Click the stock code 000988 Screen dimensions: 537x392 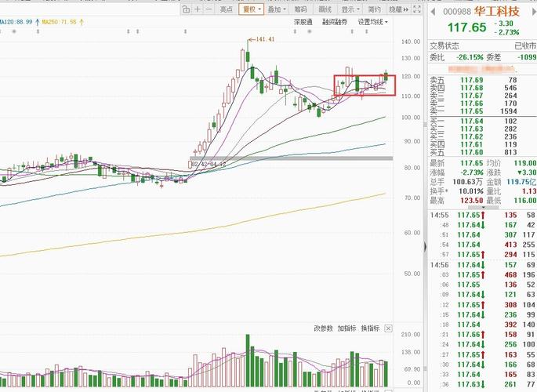click(457, 12)
